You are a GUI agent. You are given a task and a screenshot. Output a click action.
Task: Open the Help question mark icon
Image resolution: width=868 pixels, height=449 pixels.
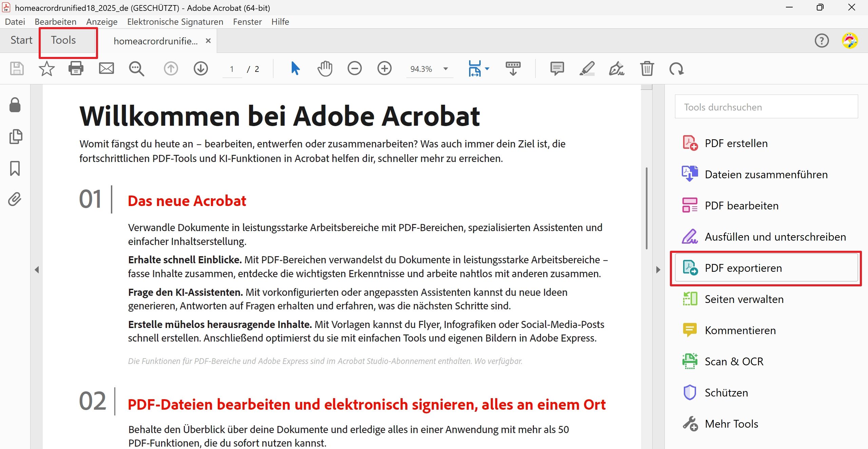[x=822, y=41]
